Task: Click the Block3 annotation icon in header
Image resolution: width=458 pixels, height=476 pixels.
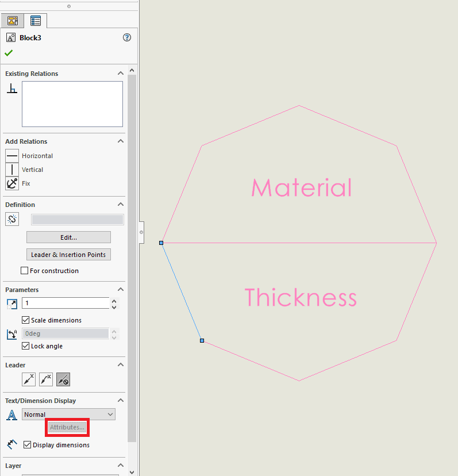Action: (x=11, y=37)
